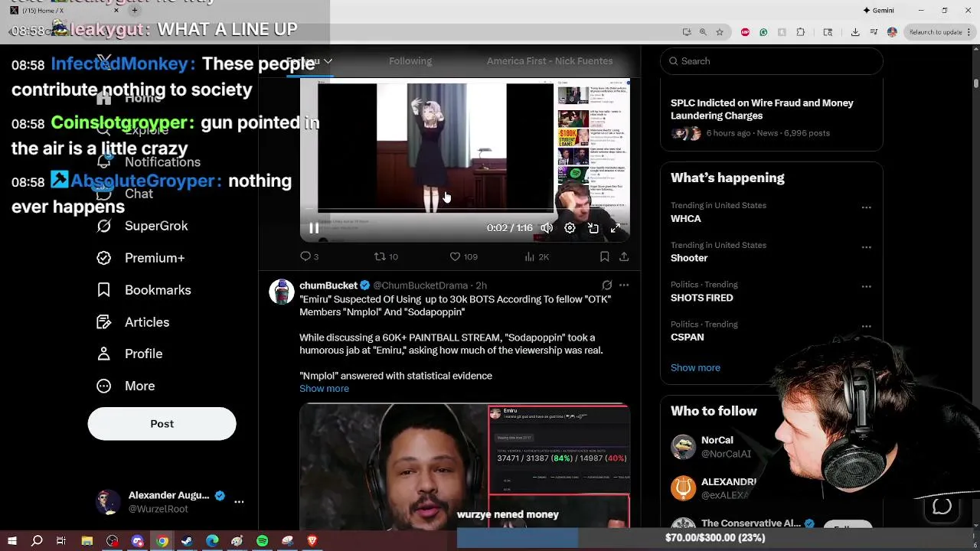Pause the playing video
Image resolution: width=980 pixels, height=551 pixels.
314,228
